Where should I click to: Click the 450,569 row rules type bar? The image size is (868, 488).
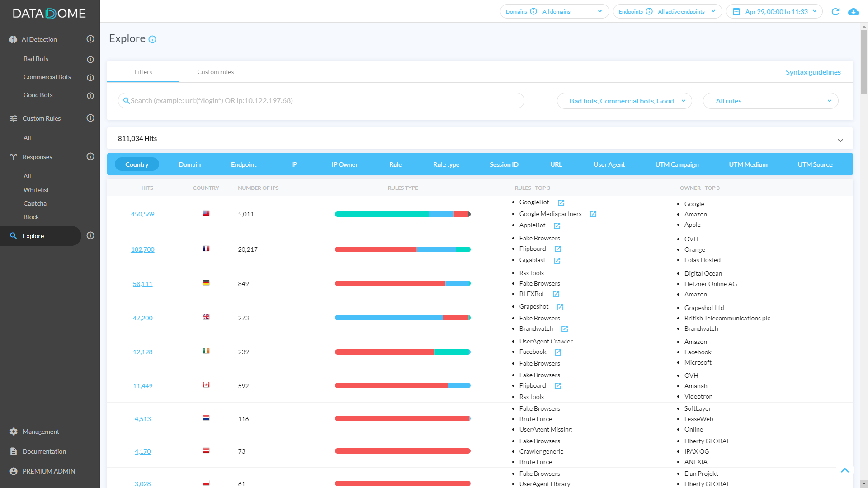(x=403, y=214)
